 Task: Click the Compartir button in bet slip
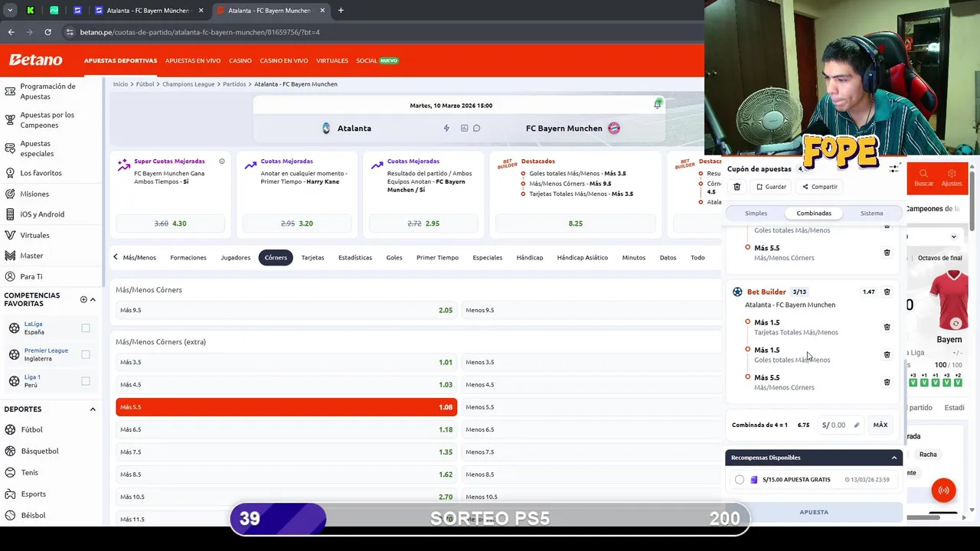click(x=820, y=187)
